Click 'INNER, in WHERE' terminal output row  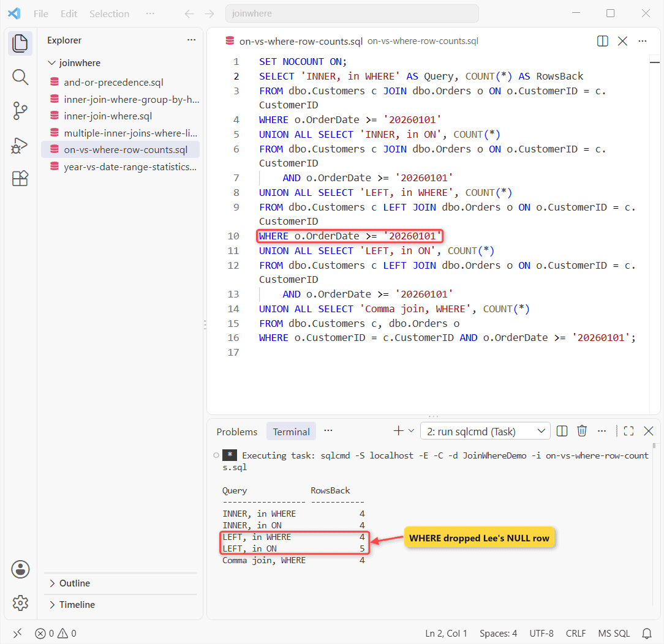[293, 514]
